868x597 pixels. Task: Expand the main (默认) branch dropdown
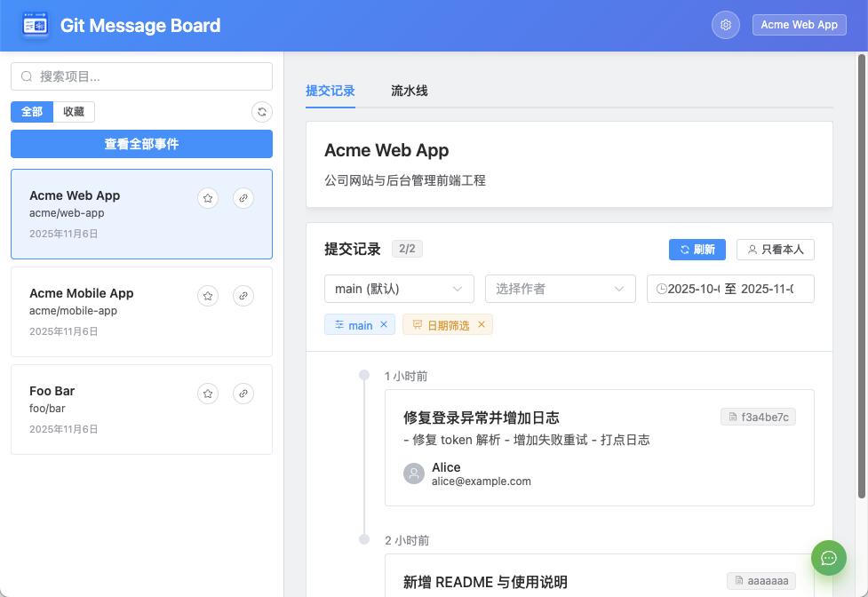(x=400, y=289)
